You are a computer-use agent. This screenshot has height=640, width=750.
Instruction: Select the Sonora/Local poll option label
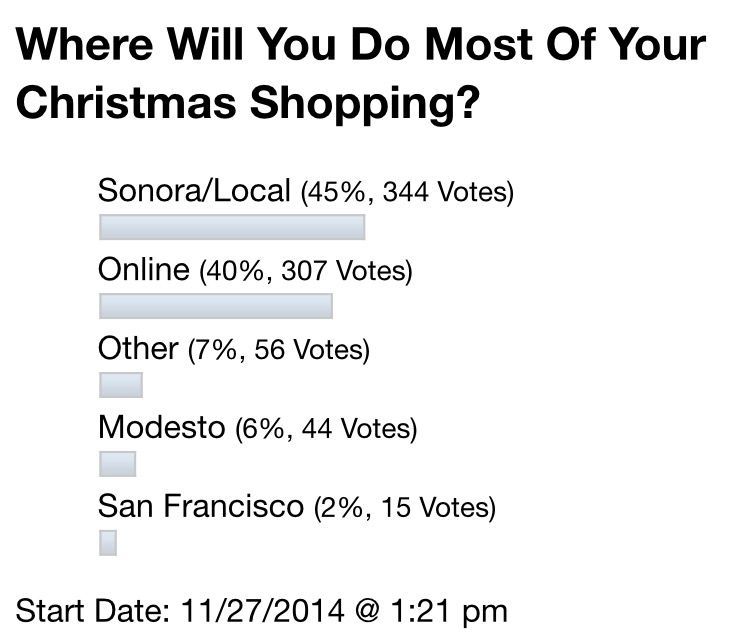(194, 190)
